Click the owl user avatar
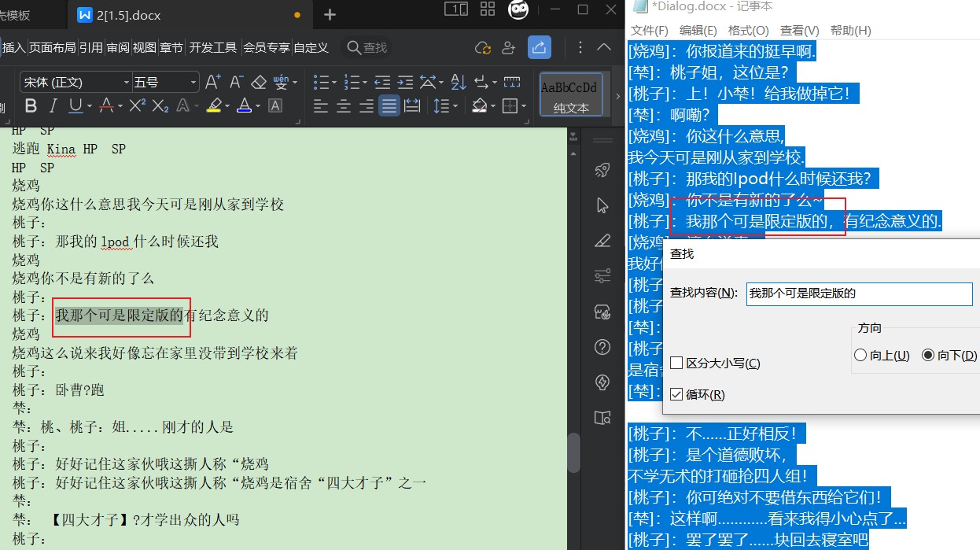Image resolution: width=980 pixels, height=550 pixels. (518, 10)
